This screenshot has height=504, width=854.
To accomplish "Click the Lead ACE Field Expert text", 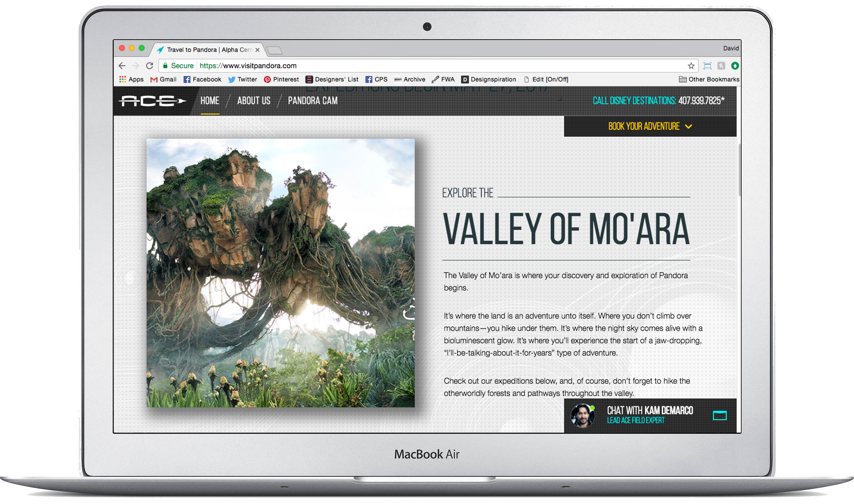I will (636, 420).
